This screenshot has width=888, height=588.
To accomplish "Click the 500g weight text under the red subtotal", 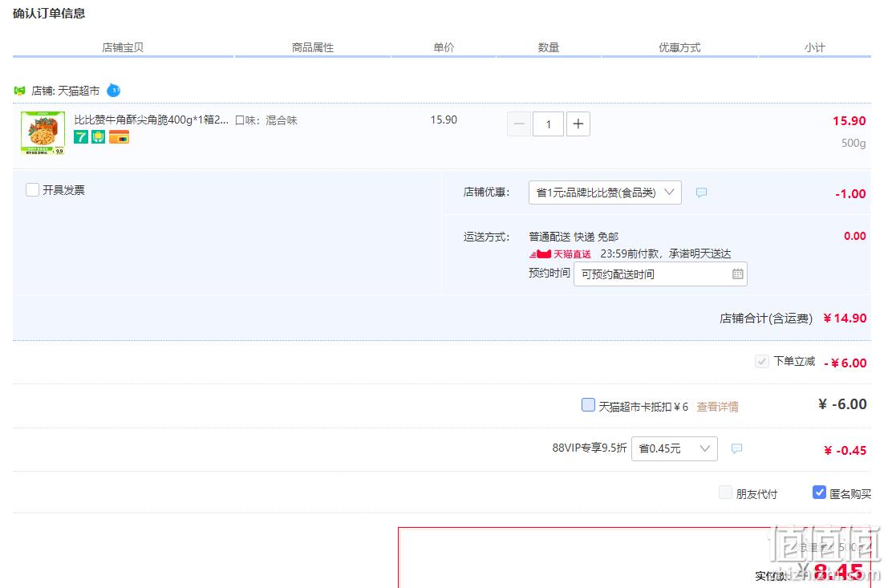I will (x=854, y=143).
